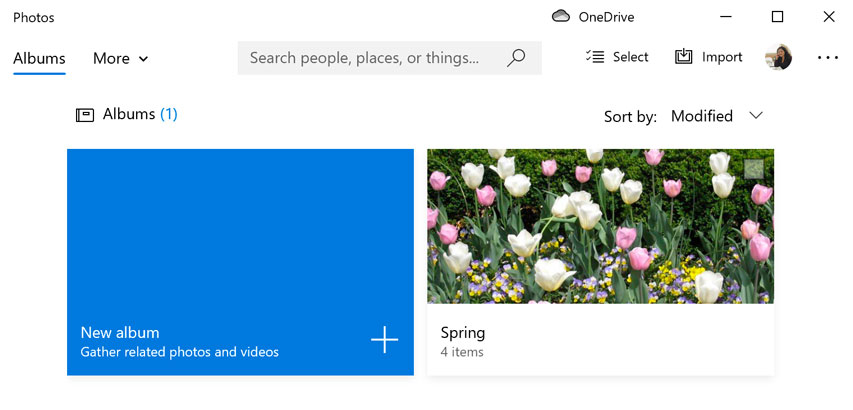Switch to the Albums tab

click(39, 58)
